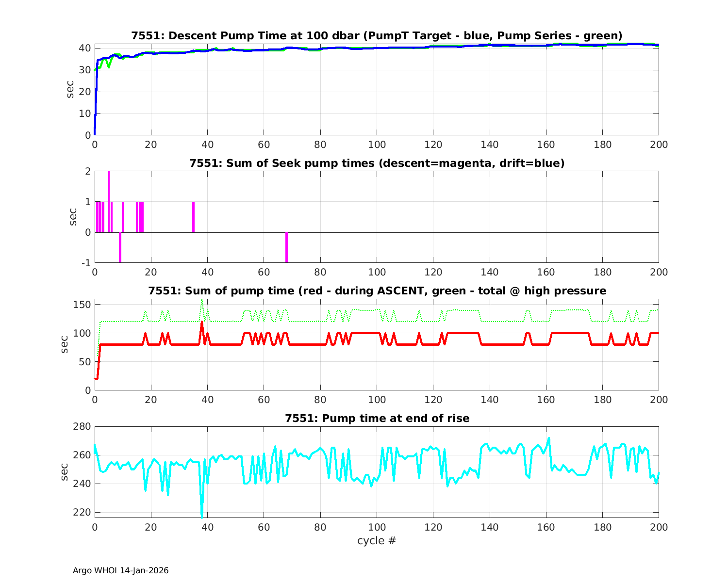Click the Sum of Seek pump times title

point(377,163)
